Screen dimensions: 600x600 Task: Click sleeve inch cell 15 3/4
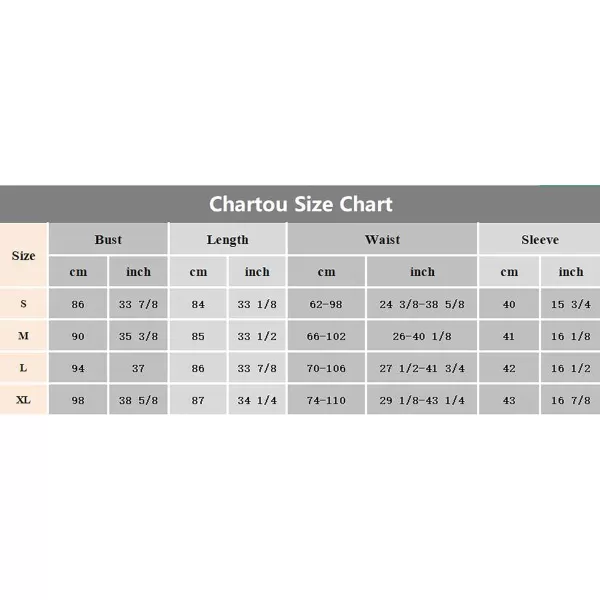pyautogui.click(x=571, y=304)
